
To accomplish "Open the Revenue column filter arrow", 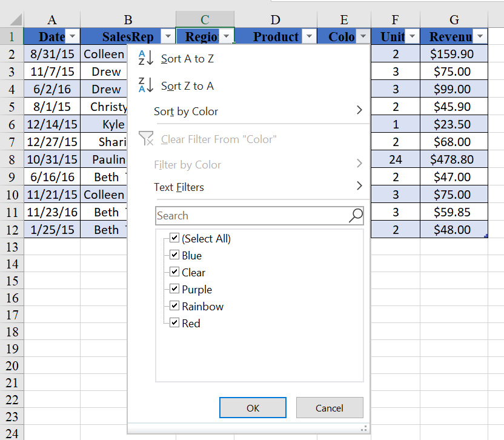I will 480,37.
